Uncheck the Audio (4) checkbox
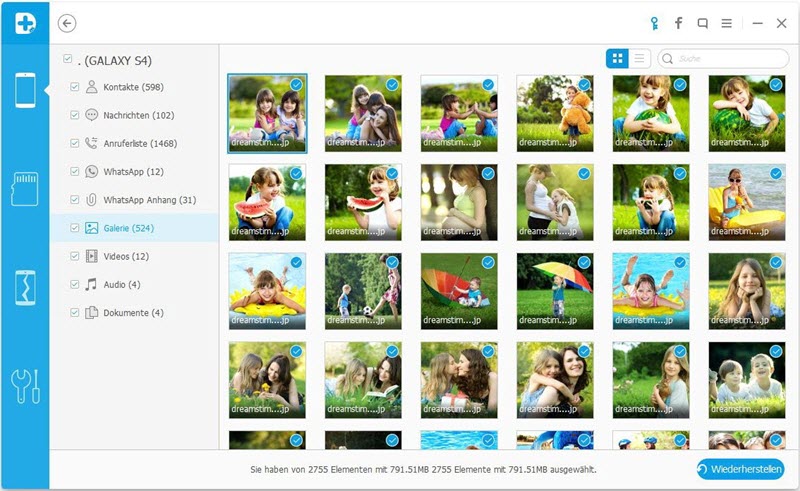 [x=74, y=284]
